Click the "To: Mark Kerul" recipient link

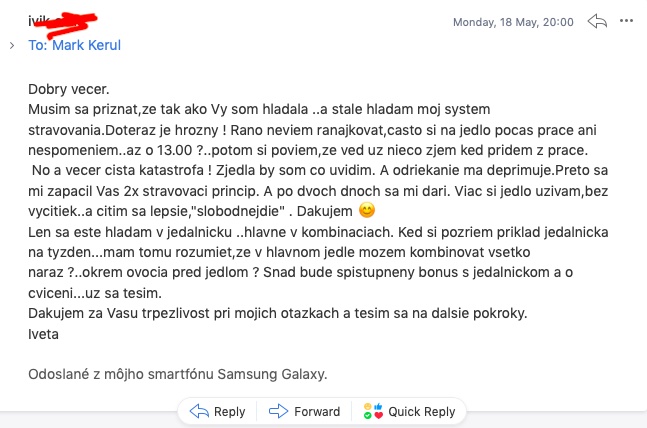74,45
